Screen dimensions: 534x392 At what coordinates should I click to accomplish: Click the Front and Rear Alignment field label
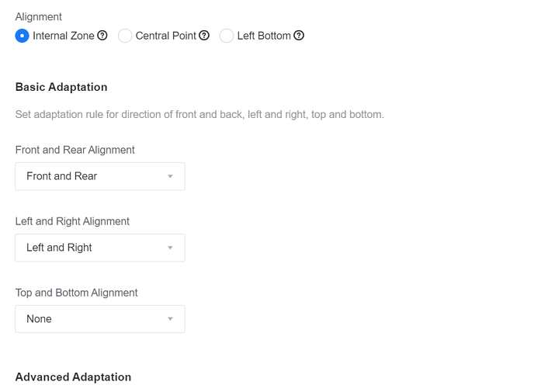pos(75,150)
